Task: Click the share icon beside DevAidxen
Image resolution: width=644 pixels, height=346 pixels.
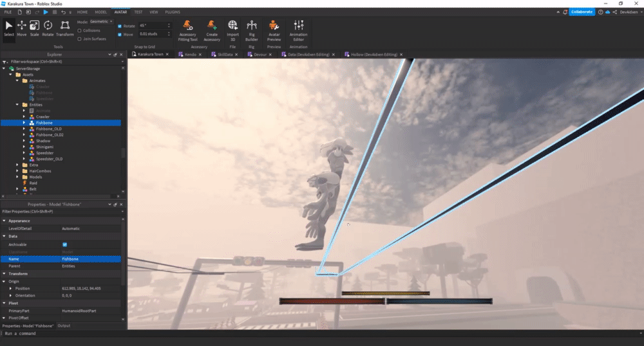Action: point(615,12)
